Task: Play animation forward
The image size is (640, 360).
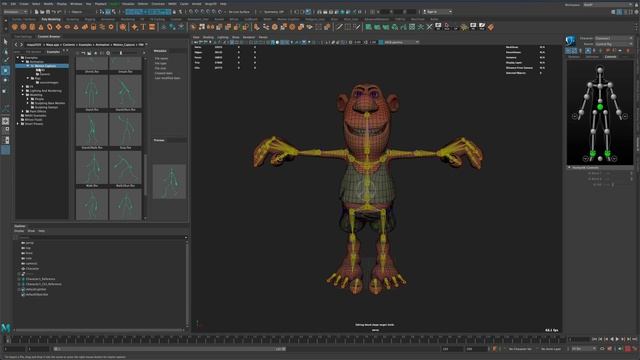Action: pos(617,339)
